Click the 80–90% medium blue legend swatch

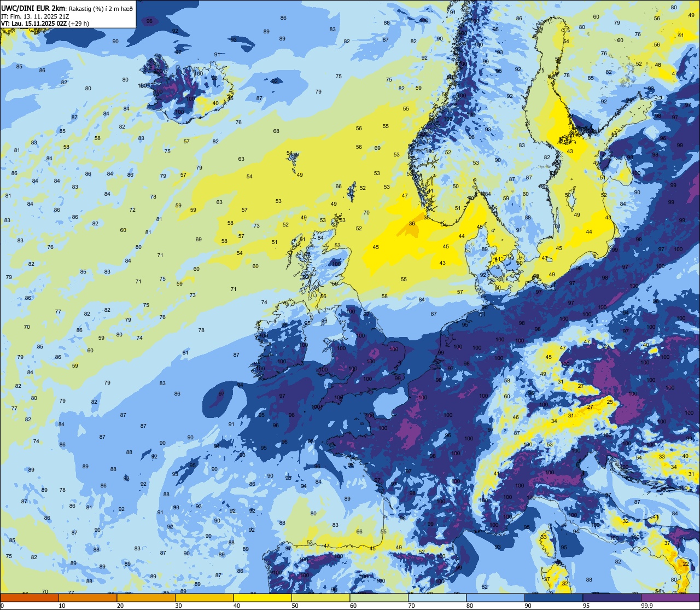[495, 597]
